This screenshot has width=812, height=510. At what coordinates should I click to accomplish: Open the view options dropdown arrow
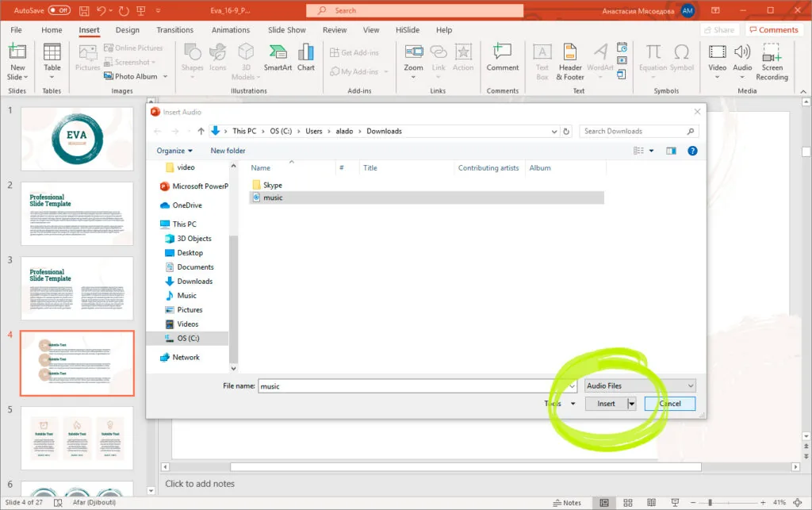tap(652, 151)
